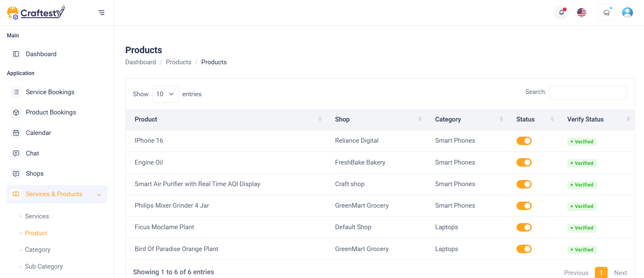Viewport: 644px width, 278px height.
Task: Click the Service Bookings list icon
Action: click(x=16, y=92)
